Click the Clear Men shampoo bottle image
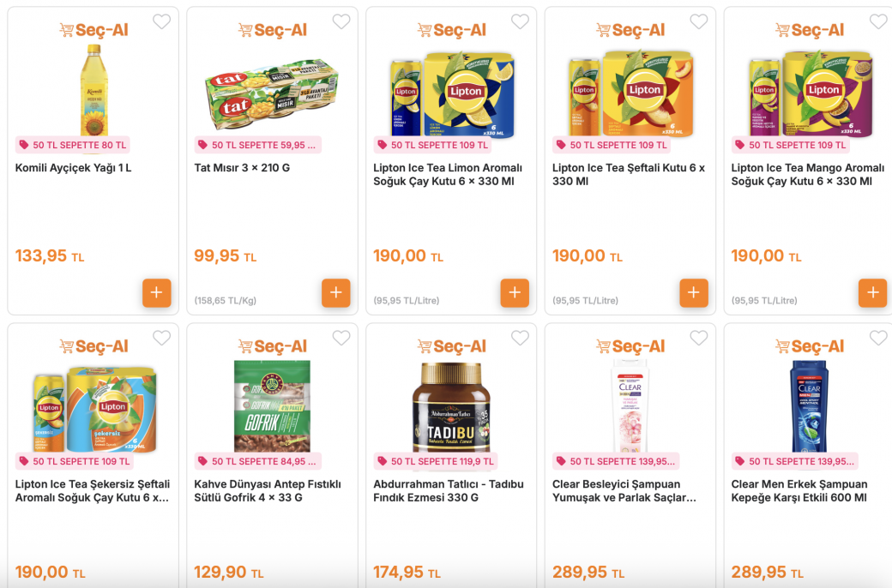 pos(809,406)
